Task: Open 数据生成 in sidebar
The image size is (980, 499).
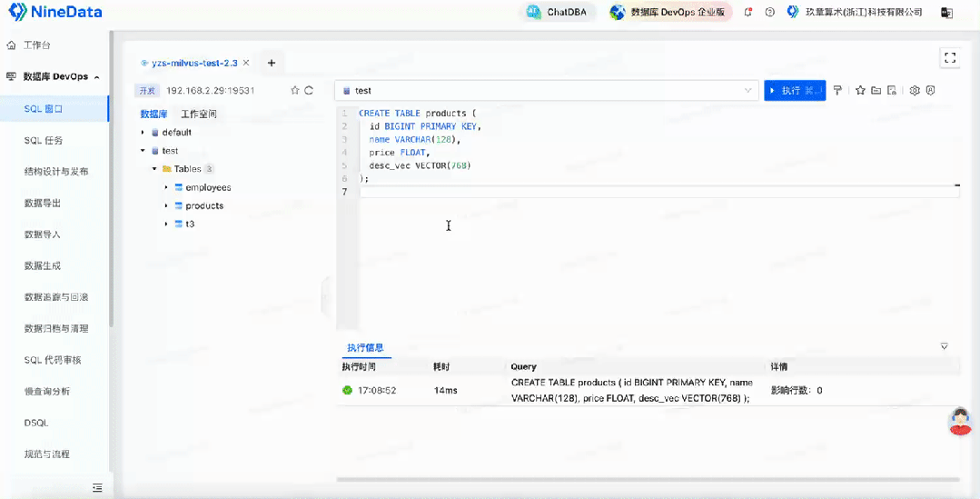Action: tap(43, 265)
